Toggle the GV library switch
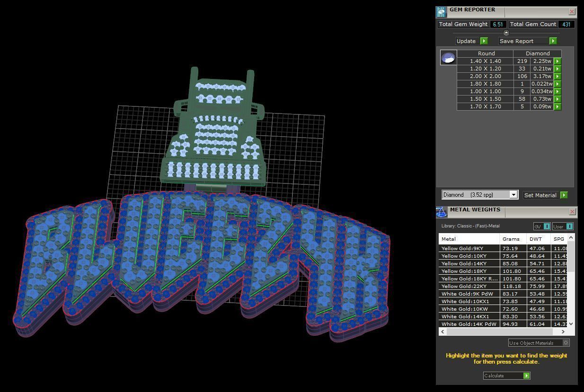This screenshot has width=584, height=392. (x=542, y=226)
